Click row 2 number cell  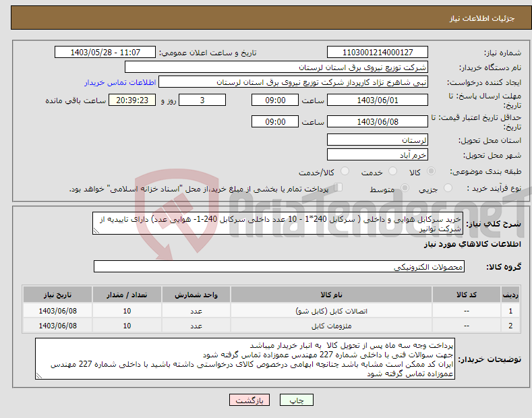[510, 326]
